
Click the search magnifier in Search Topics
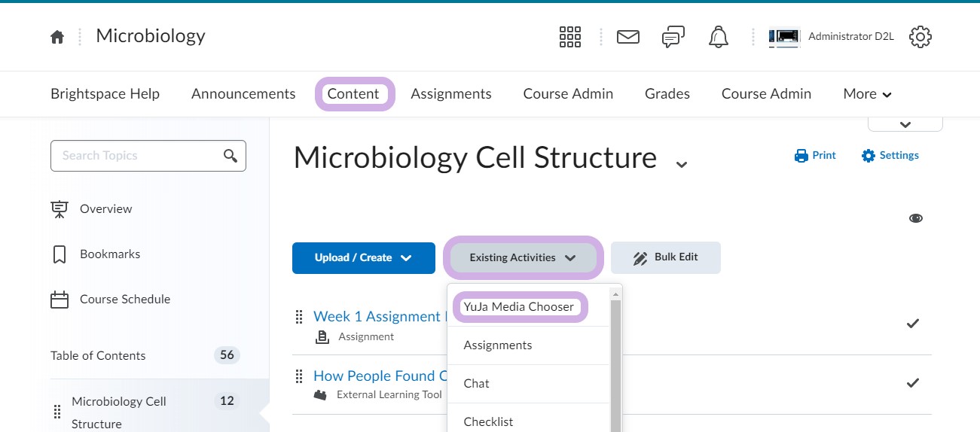(x=230, y=156)
